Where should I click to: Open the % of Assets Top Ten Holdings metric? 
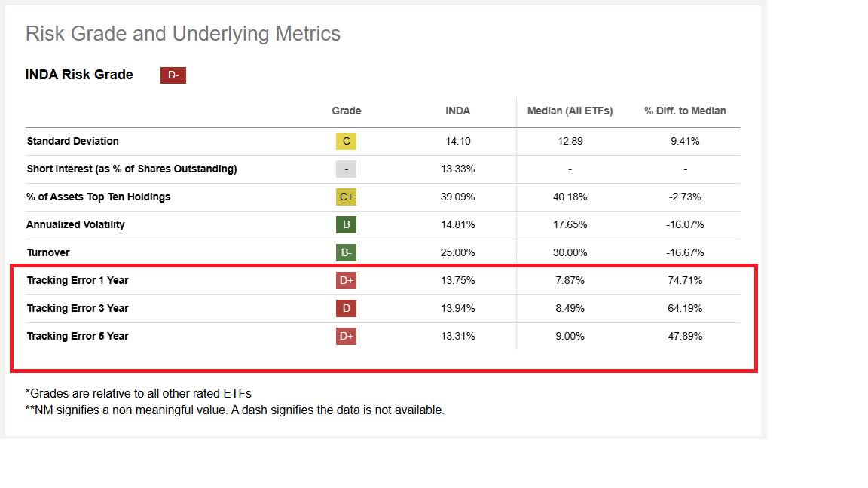[x=99, y=197]
